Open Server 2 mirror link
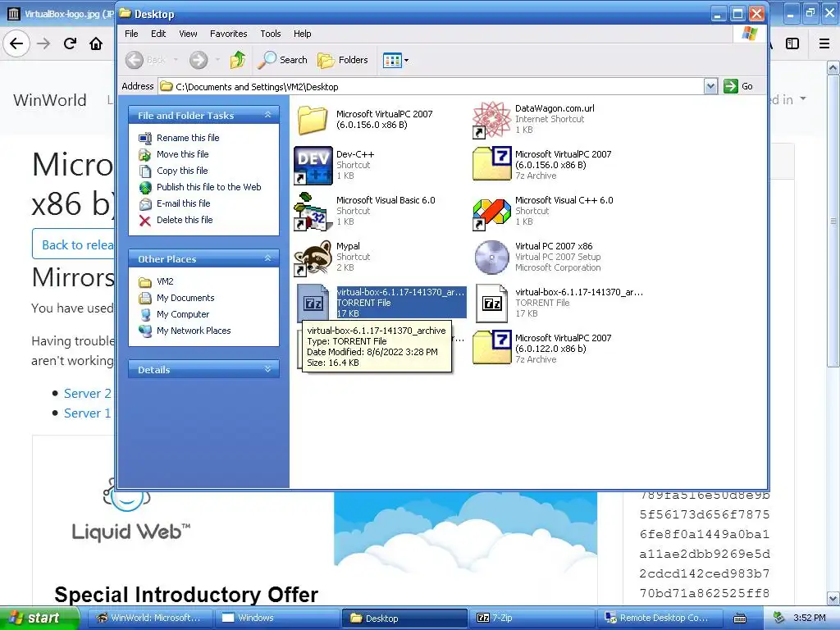The height and width of the screenshot is (630, 840). pyautogui.click(x=87, y=394)
